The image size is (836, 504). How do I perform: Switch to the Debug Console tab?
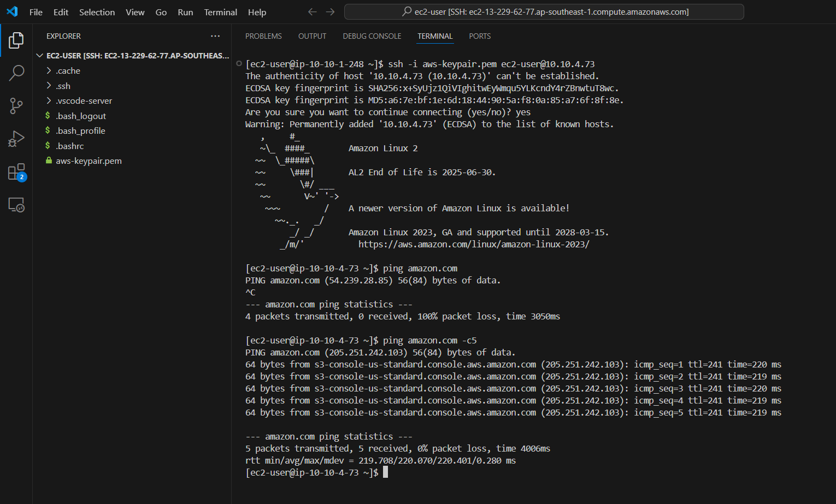372,36
